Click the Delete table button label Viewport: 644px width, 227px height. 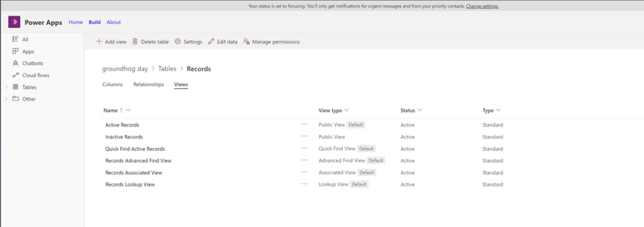click(x=155, y=42)
